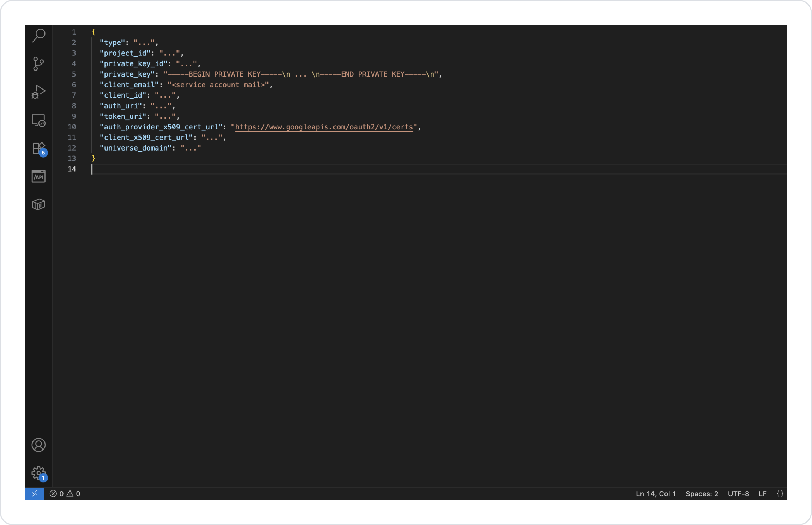Click the "client_x509_cert_url" key text
The height and width of the screenshot is (525, 812).
146,138
